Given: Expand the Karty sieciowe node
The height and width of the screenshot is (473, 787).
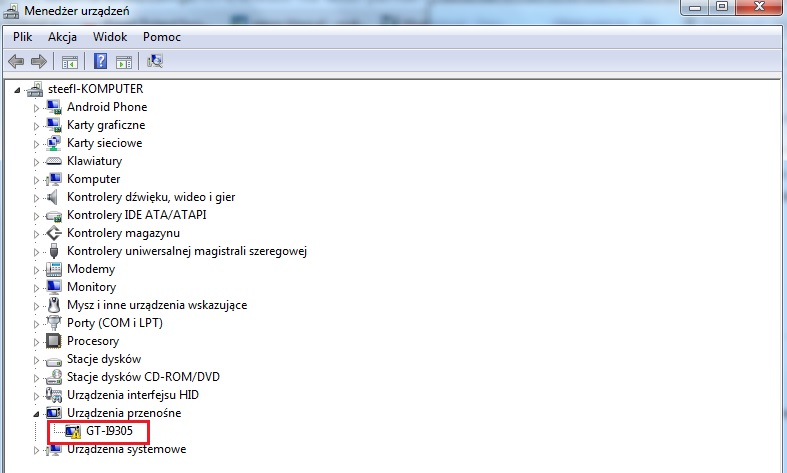Looking at the screenshot, I should [x=36, y=144].
